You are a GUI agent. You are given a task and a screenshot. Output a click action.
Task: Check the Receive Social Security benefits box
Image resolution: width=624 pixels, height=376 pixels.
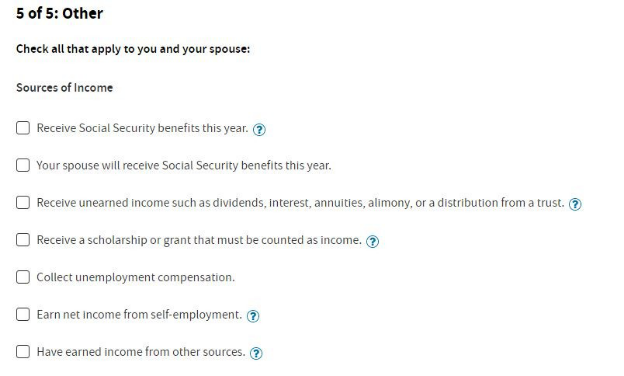pyautogui.click(x=23, y=128)
